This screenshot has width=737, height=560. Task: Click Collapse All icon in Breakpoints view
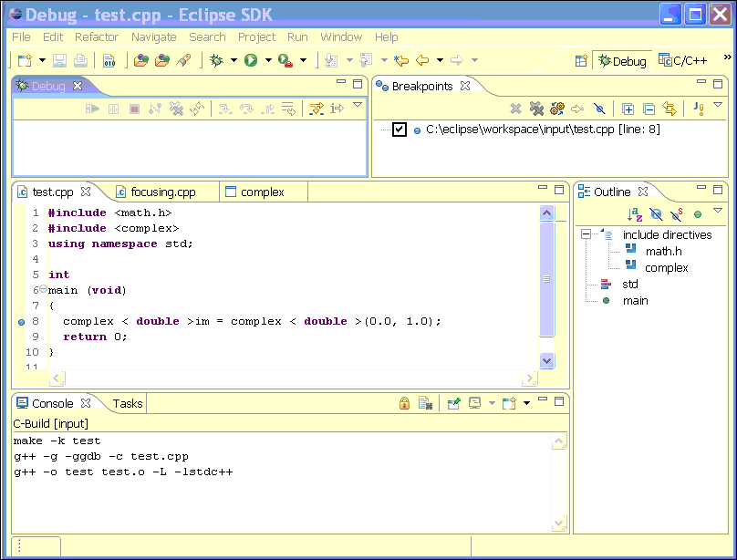[649, 109]
